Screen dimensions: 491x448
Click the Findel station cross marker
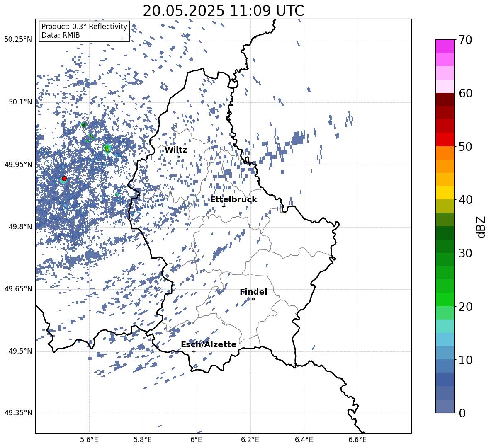(x=253, y=299)
